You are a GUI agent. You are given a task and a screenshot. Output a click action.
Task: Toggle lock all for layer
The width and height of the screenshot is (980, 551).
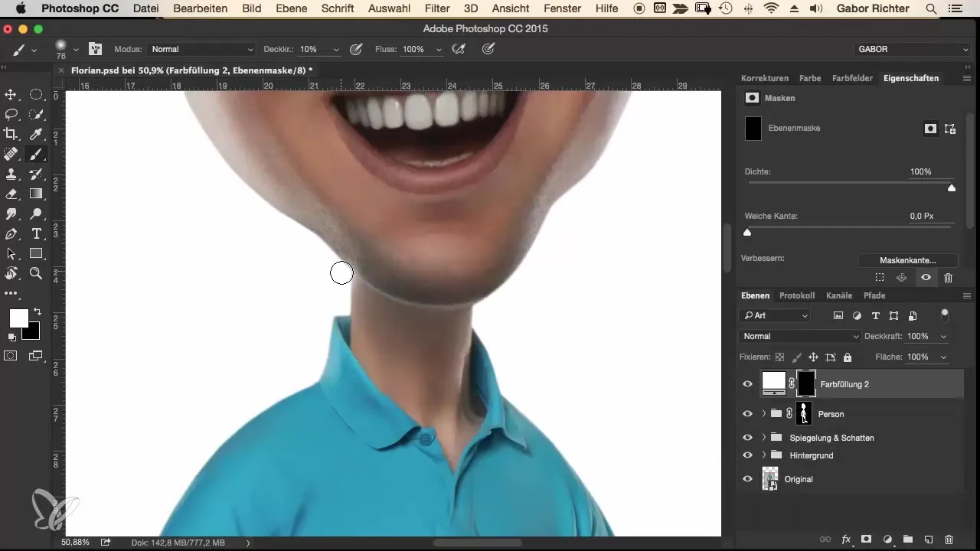pyautogui.click(x=848, y=357)
